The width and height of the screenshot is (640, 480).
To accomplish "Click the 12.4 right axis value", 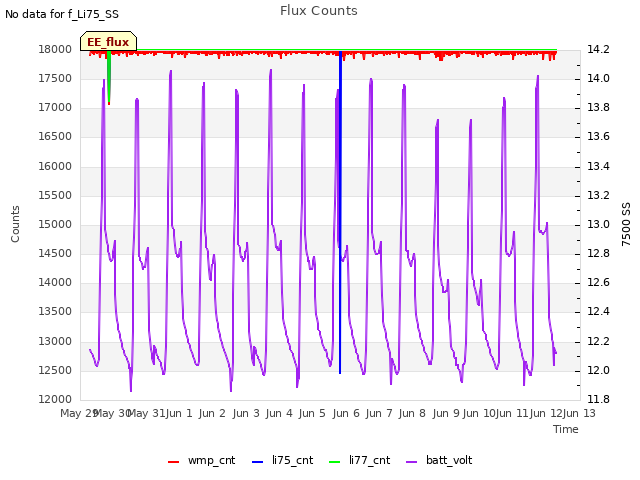I will click(x=598, y=312).
